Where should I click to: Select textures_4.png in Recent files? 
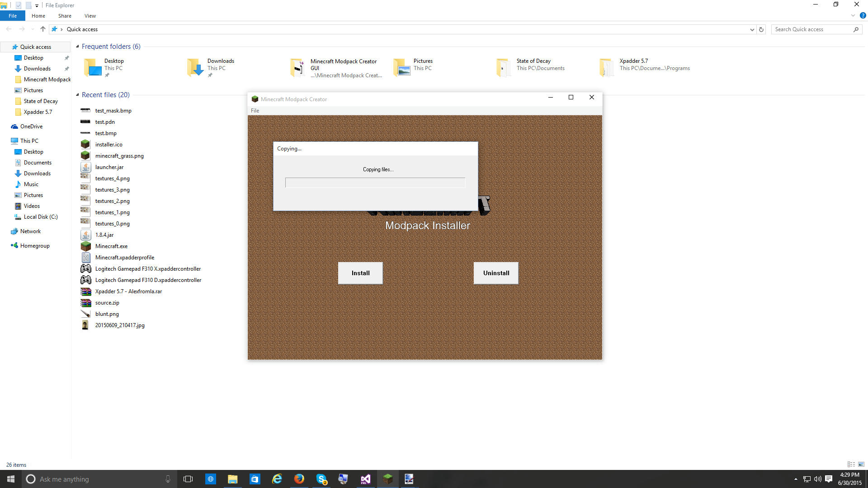click(x=112, y=178)
